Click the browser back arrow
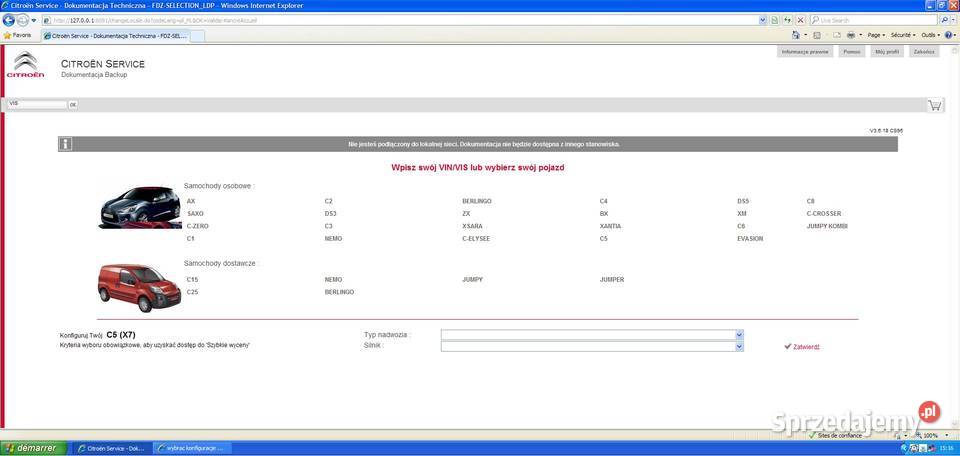 (9, 20)
